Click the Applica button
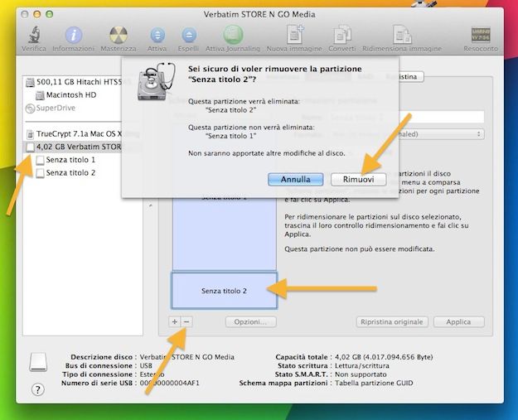The width and height of the screenshot is (518, 420). [x=459, y=322]
